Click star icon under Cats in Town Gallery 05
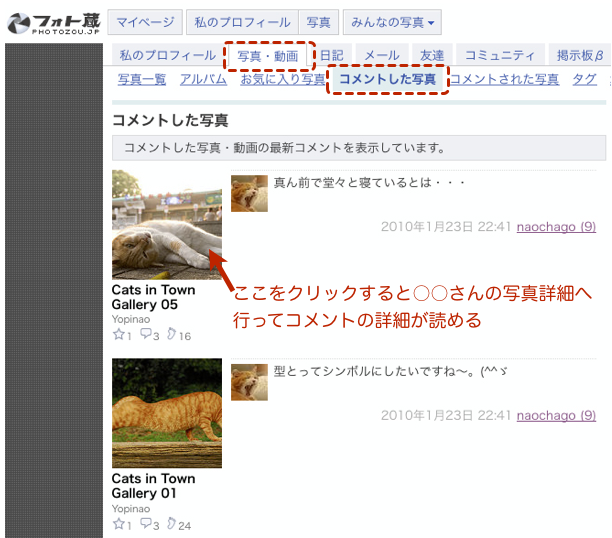612x538 pixels. point(118,335)
